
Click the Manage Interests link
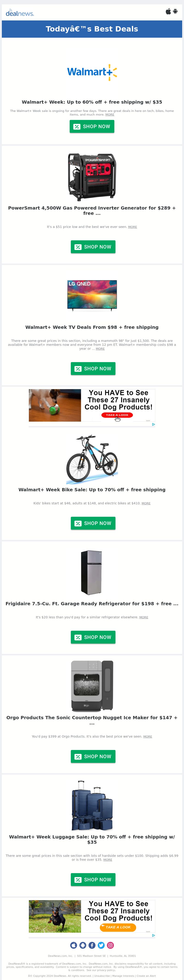click(123, 976)
